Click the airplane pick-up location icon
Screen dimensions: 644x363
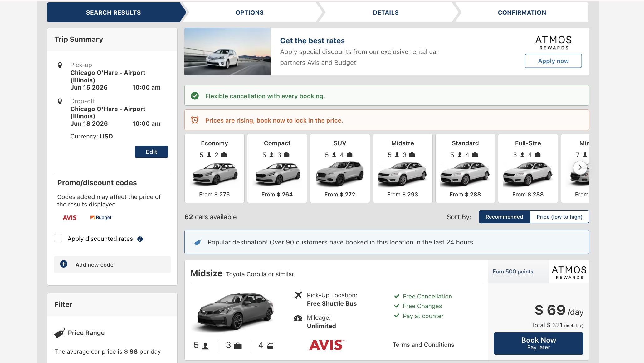(x=298, y=295)
